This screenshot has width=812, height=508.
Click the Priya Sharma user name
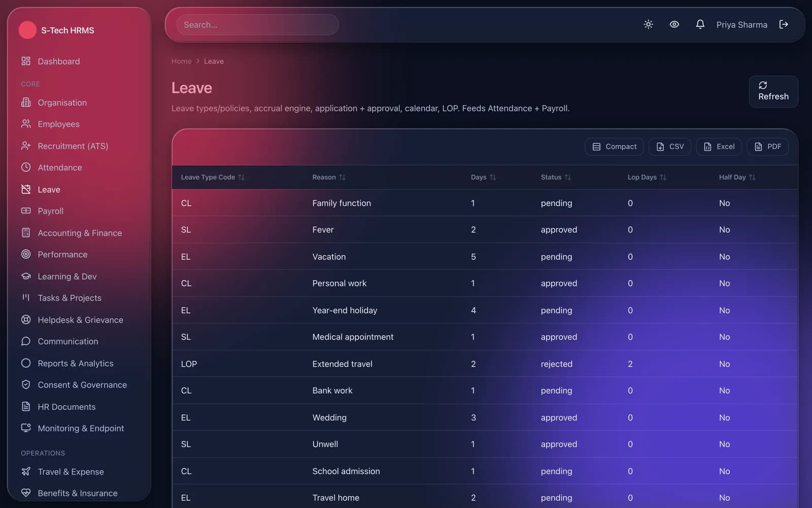click(x=741, y=24)
